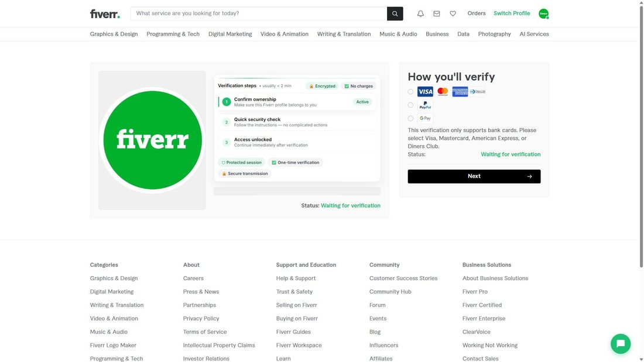Click the search magnifier button

point(395,13)
